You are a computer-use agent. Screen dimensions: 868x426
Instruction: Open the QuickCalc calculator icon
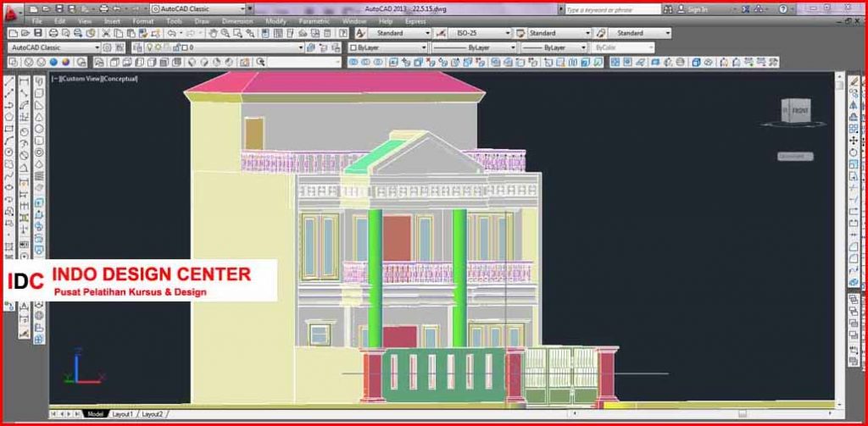[328, 33]
